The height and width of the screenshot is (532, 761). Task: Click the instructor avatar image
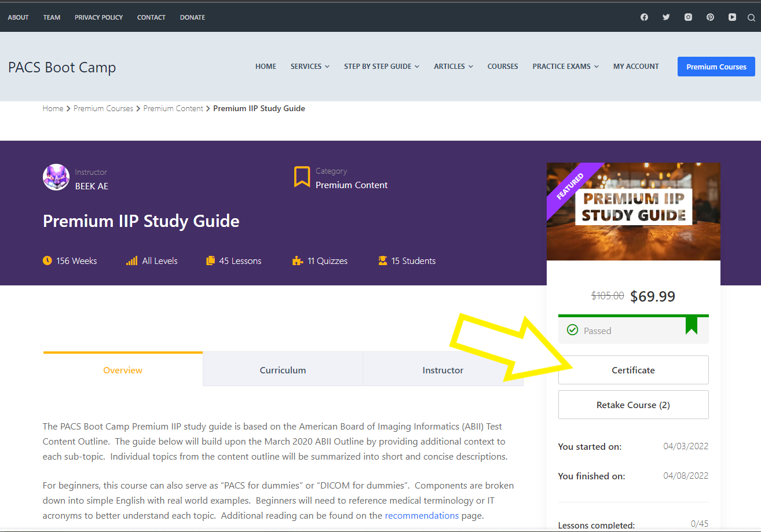click(56, 178)
